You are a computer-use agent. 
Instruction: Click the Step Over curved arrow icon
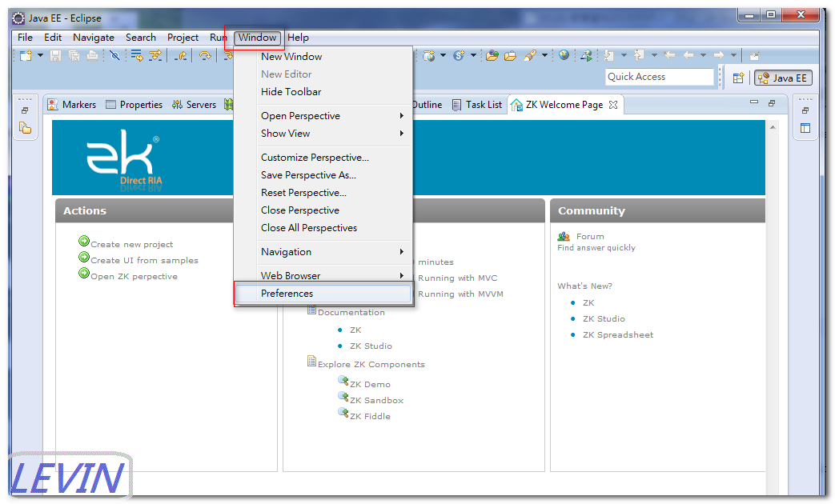(x=205, y=55)
